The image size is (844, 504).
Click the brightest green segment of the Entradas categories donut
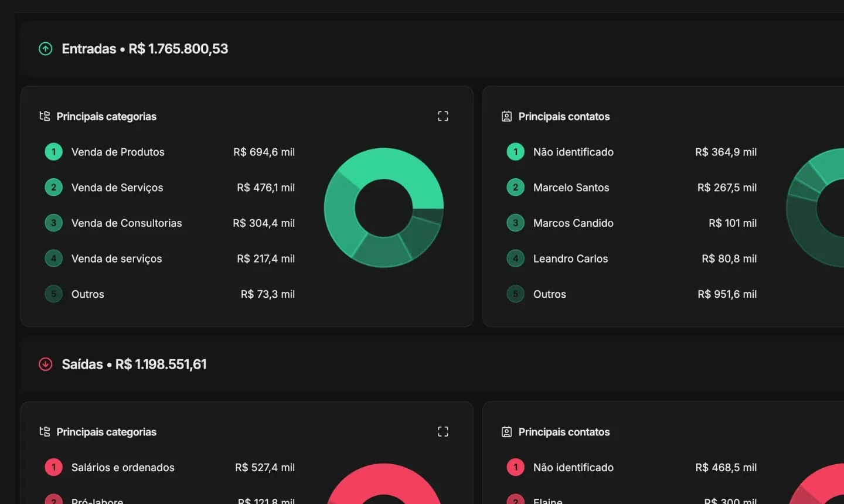coord(399,165)
